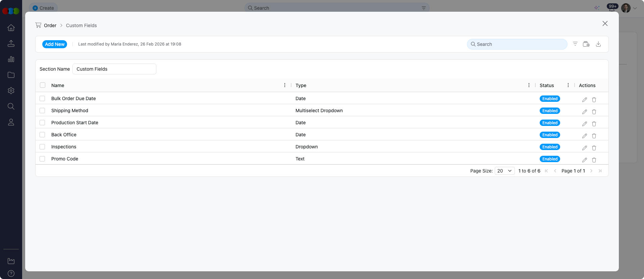Viewport: 644px width, 279px height.
Task: Open the area chart icon in sidebar
Action: click(x=11, y=261)
